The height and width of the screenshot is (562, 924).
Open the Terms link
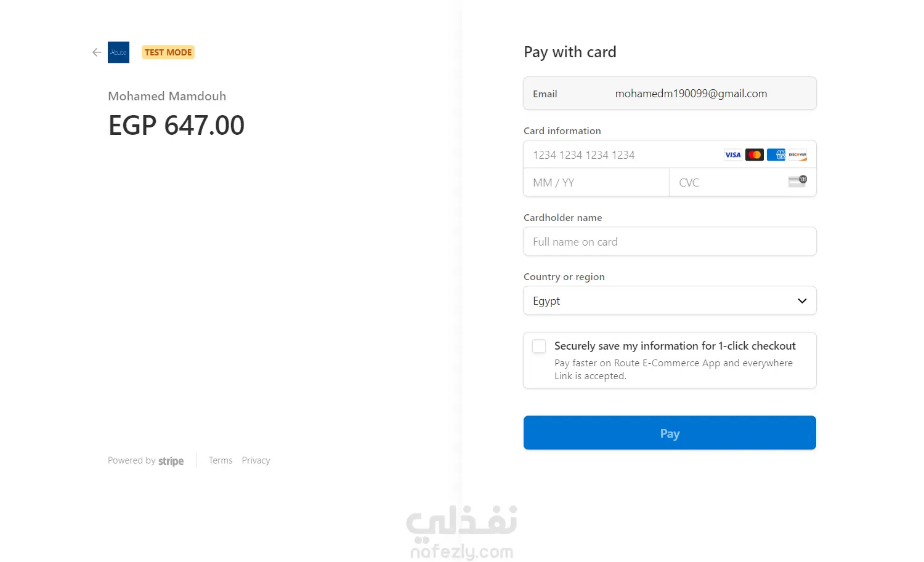(221, 460)
